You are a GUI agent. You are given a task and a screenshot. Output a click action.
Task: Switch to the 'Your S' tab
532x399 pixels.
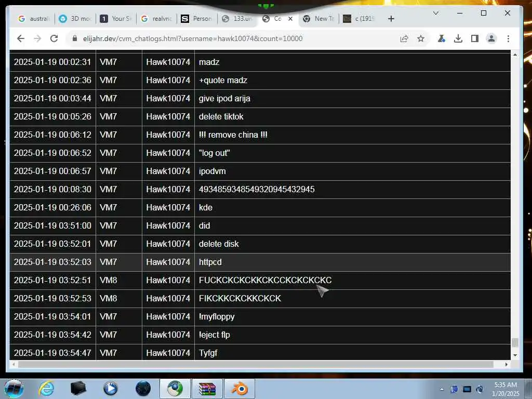tap(116, 19)
